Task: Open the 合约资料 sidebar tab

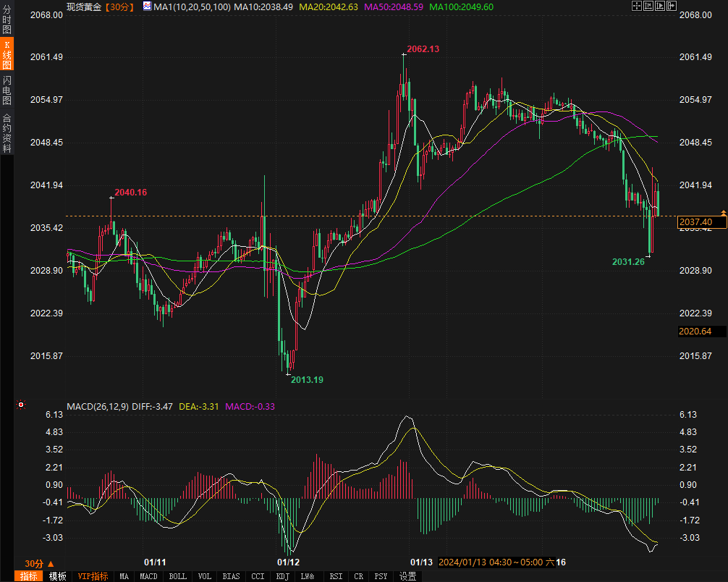Action: click(x=7, y=132)
